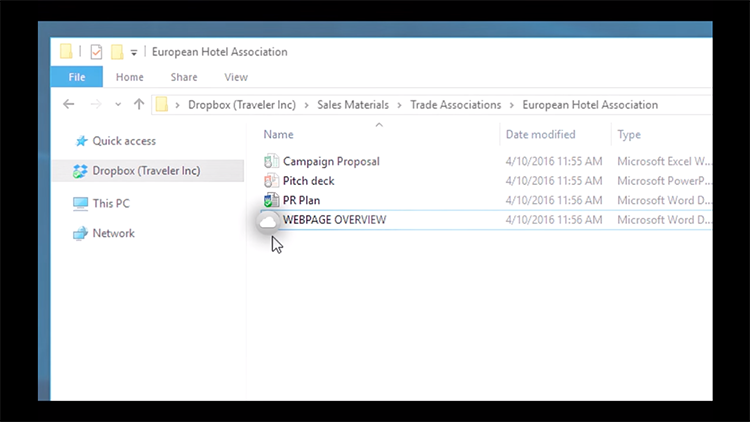Select the Dropbox icon in navigation pane
Image resolution: width=750 pixels, height=422 pixels.
tap(80, 171)
